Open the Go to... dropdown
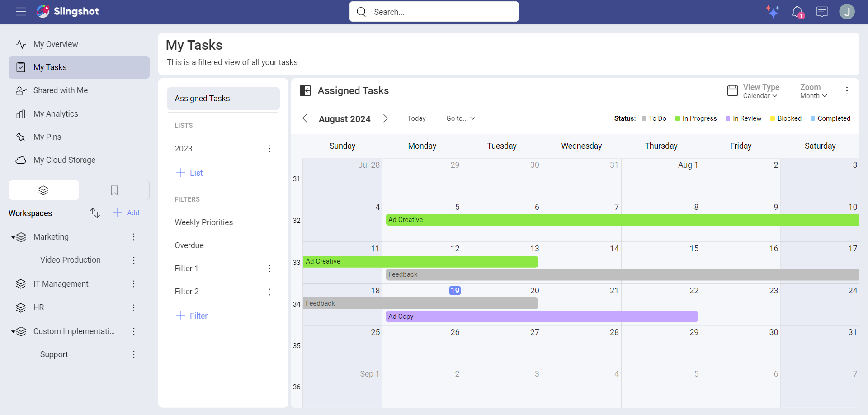 pyautogui.click(x=461, y=118)
